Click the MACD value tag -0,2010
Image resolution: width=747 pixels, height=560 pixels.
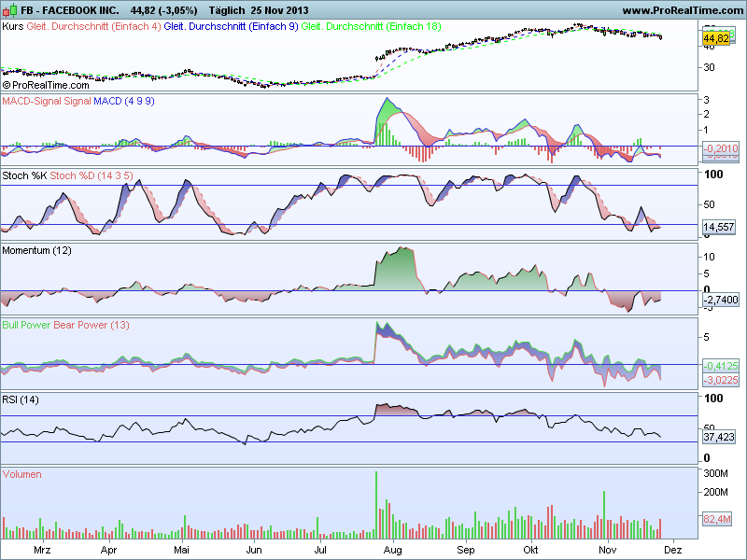721,148
